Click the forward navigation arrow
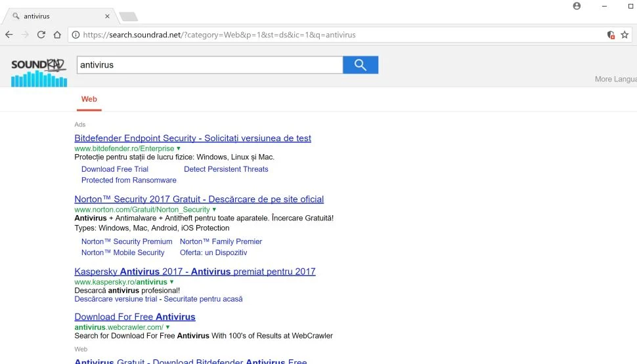637x364 pixels. (25, 35)
